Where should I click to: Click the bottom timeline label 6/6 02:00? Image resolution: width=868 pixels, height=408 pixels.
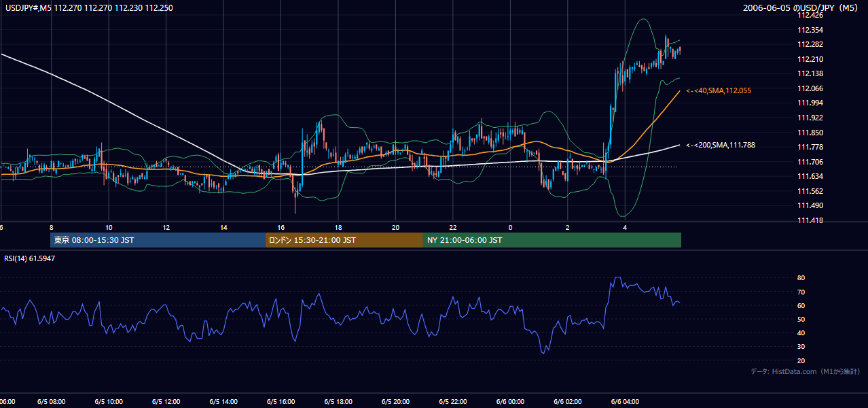coord(568,401)
